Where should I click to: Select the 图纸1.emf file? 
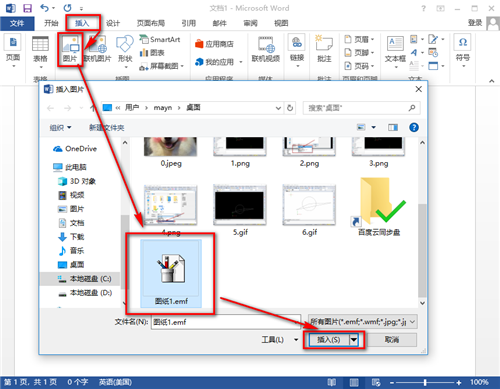[171, 273]
